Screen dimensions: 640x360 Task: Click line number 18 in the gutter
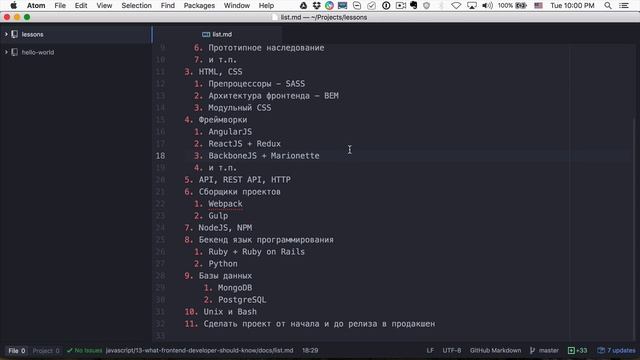tap(160, 156)
